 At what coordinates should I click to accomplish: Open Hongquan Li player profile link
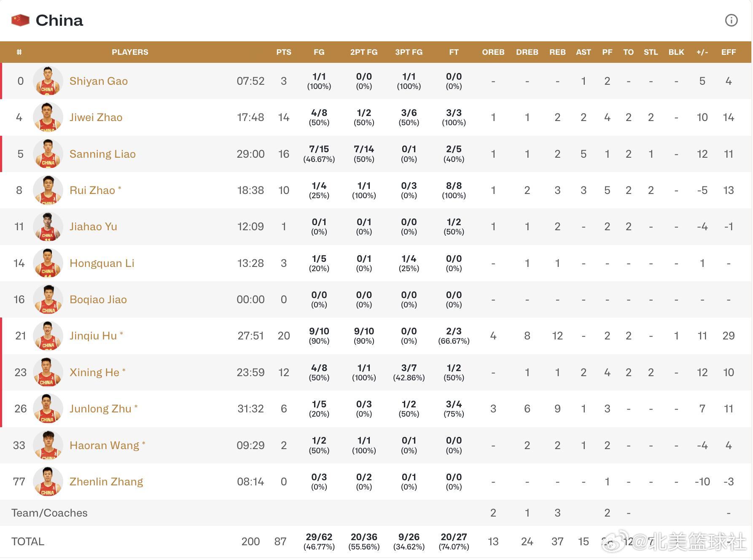[102, 263]
